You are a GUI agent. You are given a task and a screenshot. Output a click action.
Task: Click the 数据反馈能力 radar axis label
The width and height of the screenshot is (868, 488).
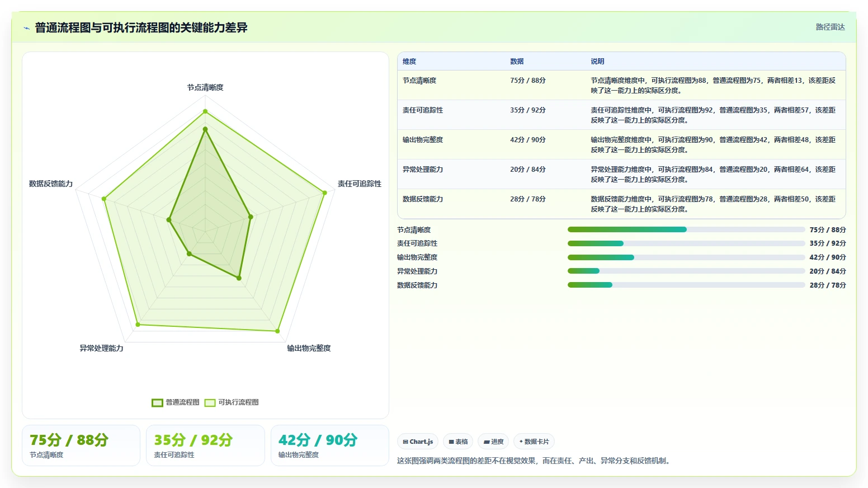tap(51, 184)
